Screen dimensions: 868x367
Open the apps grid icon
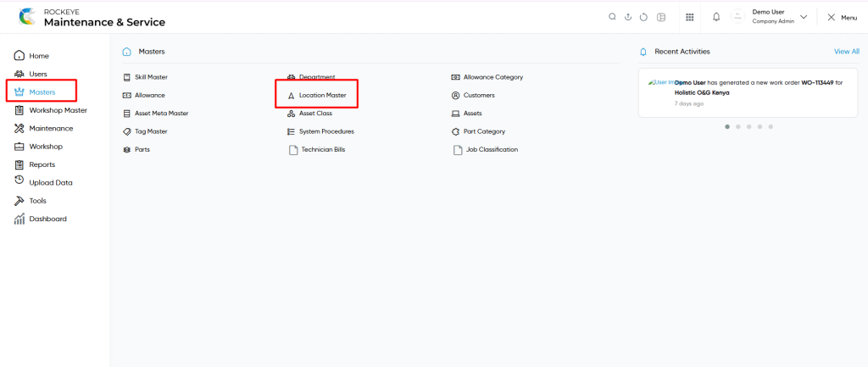pyautogui.click(x=690, y=17)
